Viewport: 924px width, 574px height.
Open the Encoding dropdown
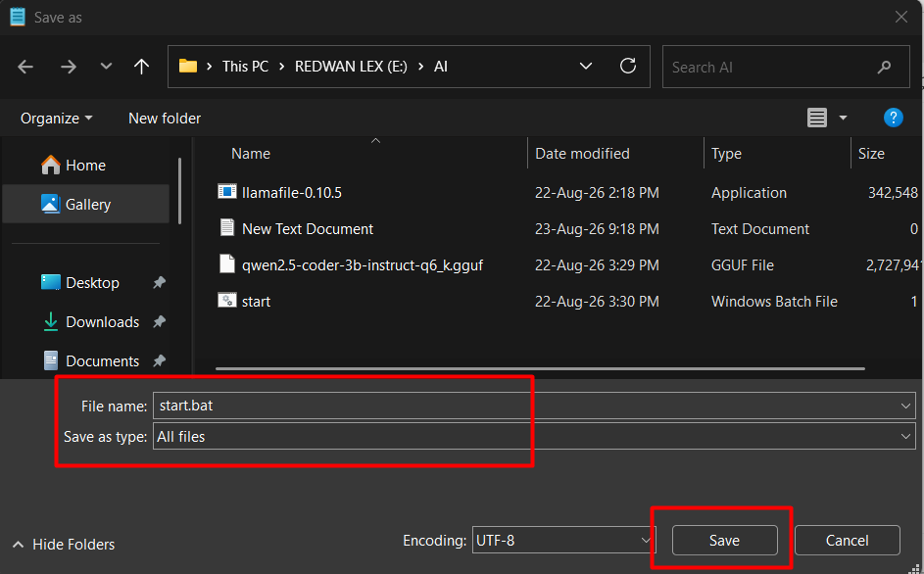pos(563,540)
